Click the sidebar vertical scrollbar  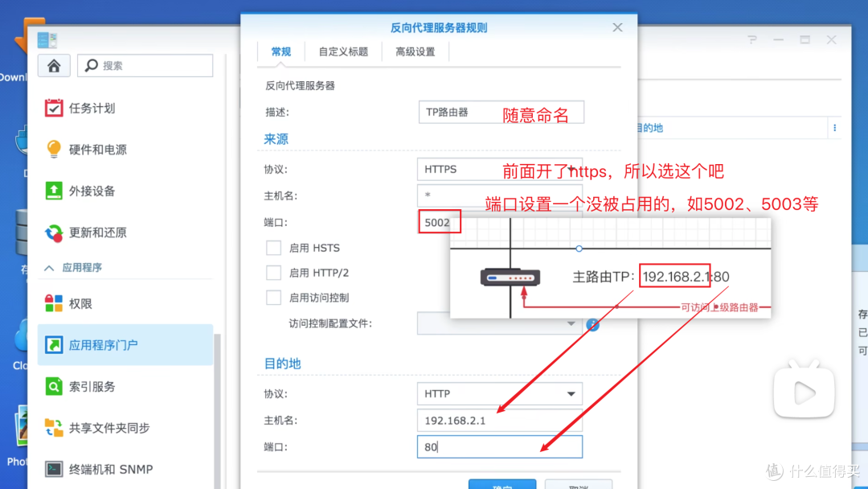click(217, 410)
